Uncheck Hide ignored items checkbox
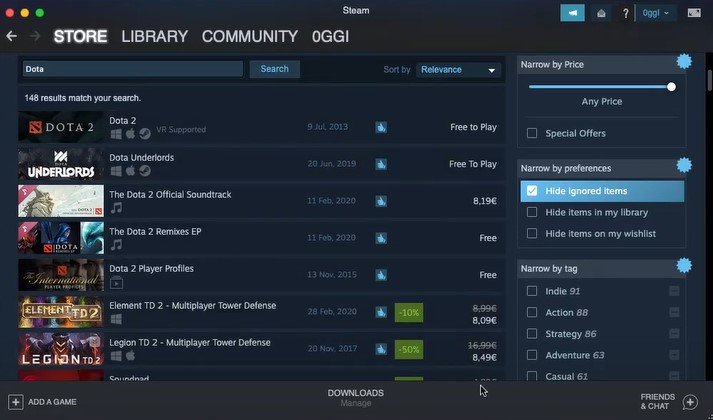713x420 pixels. point(532,191)
